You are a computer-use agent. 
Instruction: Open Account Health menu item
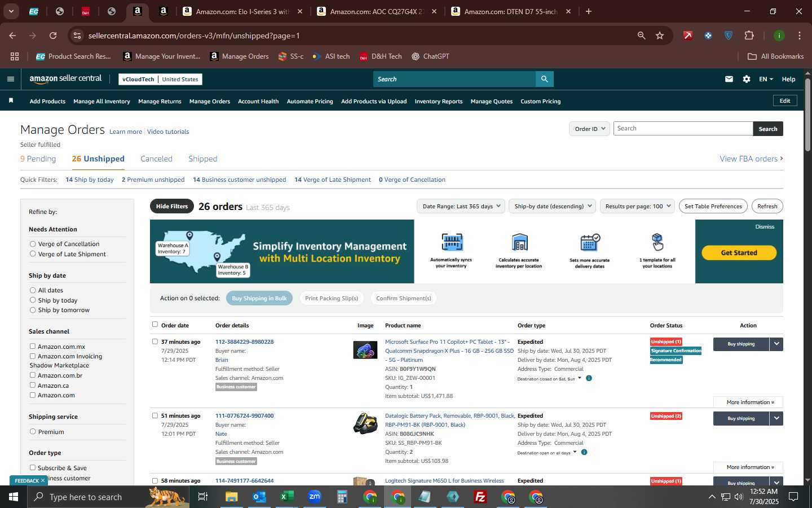[258, 102]
